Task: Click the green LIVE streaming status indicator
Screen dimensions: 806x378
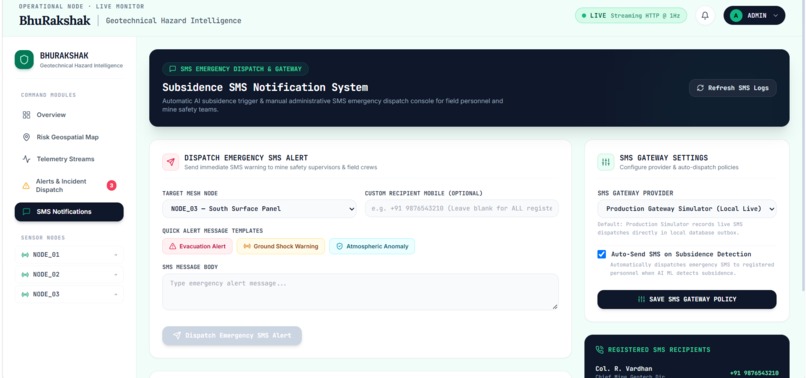Action: [631, 15]
